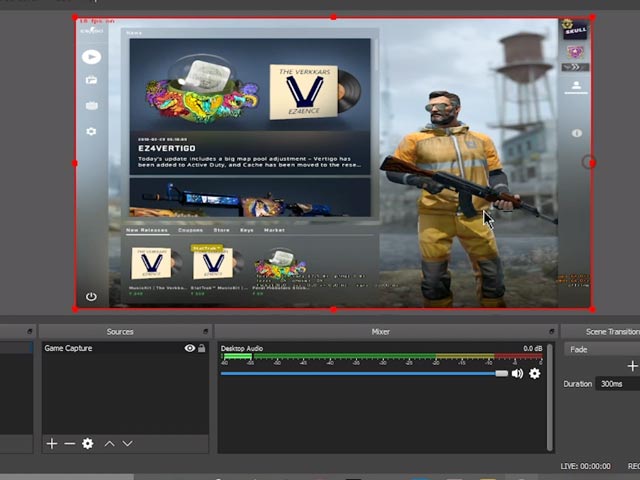
Task: Switch to Coupons store tab
Action: (x=191, y=230)
